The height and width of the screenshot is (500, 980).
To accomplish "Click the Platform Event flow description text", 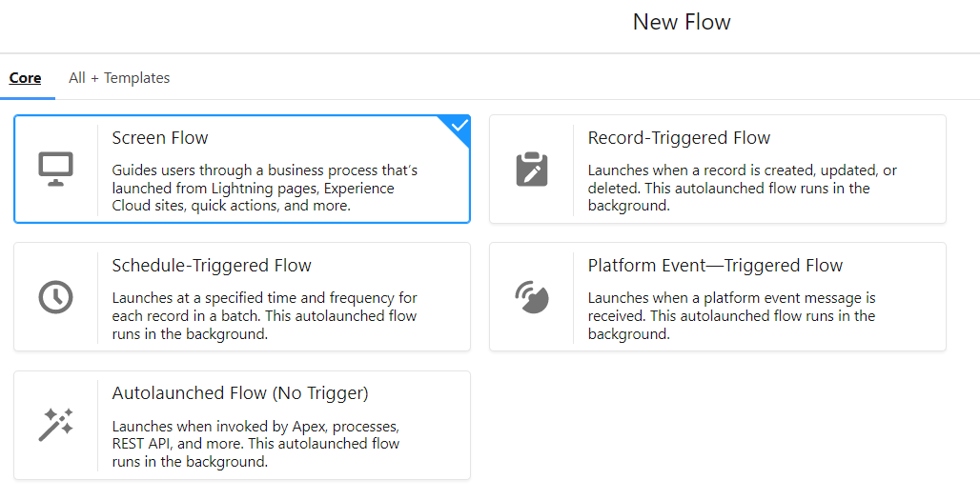I will coord(731,316).
